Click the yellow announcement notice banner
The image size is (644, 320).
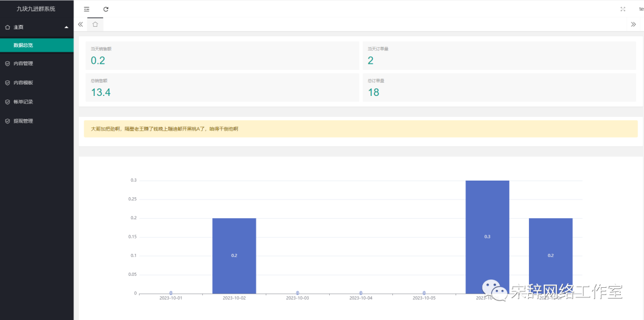360,129
